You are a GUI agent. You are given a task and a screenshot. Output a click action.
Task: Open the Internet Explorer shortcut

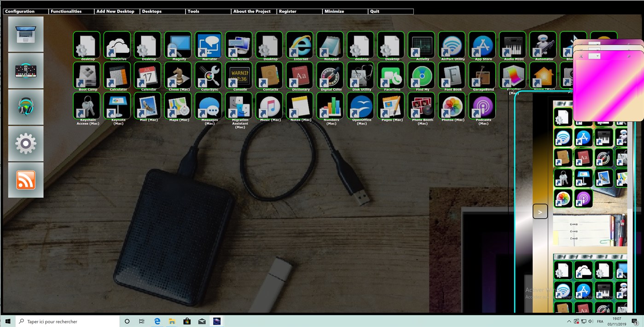[x=300, y=45]
